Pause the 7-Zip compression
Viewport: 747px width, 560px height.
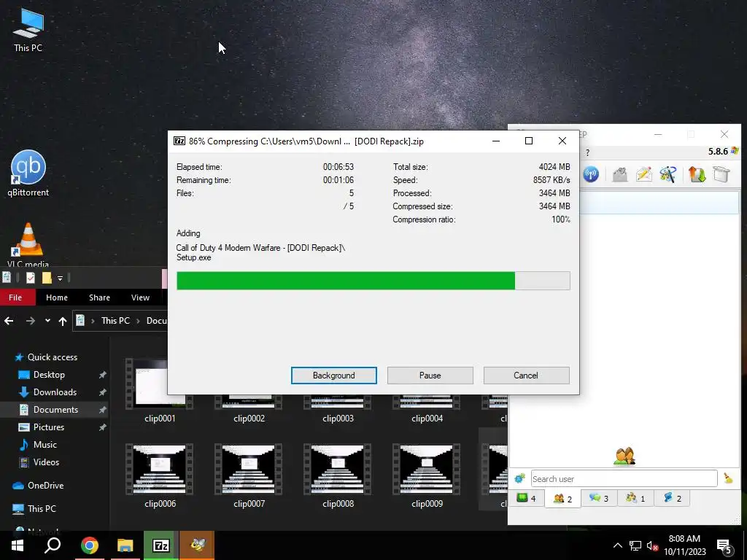coord(430,376)
